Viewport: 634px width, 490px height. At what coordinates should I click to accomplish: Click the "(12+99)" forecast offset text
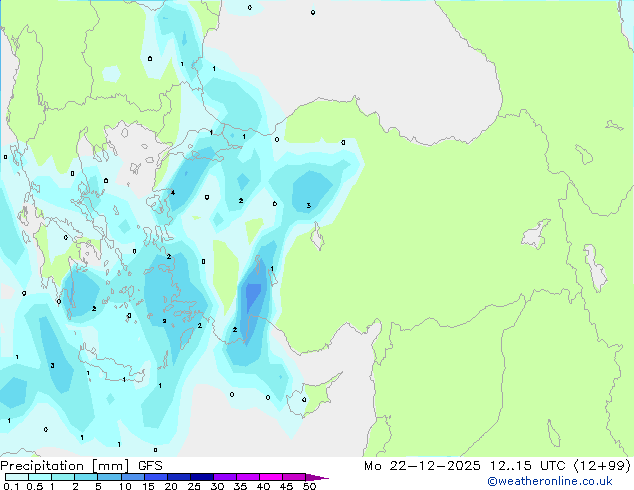tap(602, 466)
